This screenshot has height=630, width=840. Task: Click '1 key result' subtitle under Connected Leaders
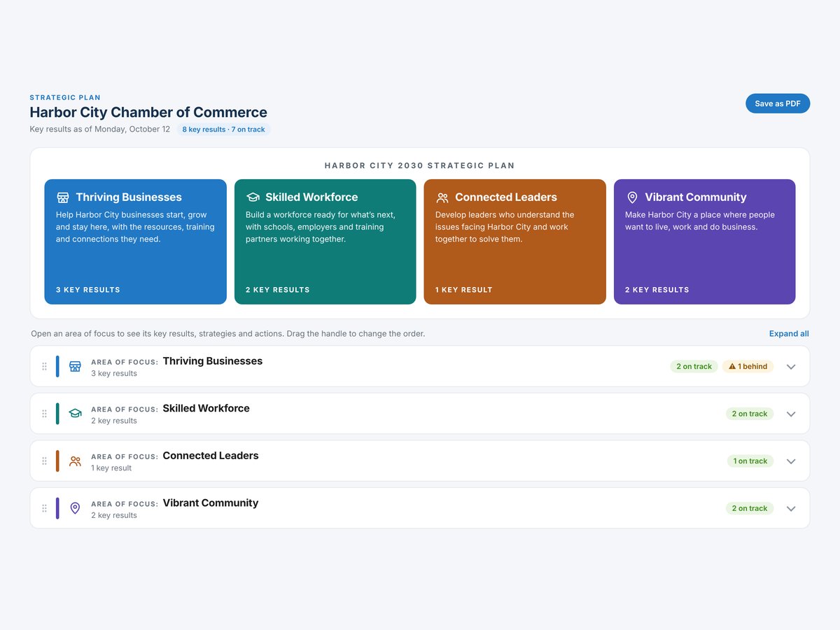111,468
